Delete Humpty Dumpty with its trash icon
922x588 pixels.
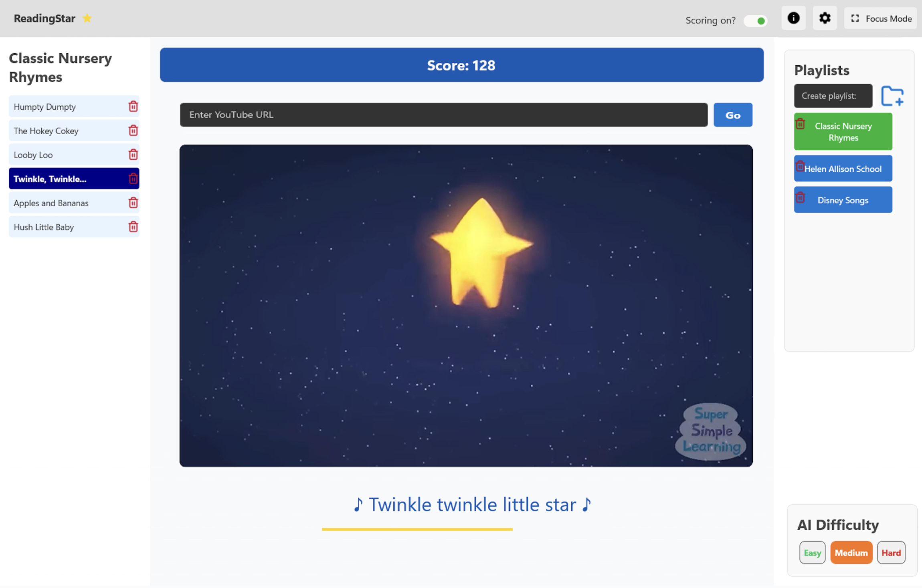tap(133, 107)
